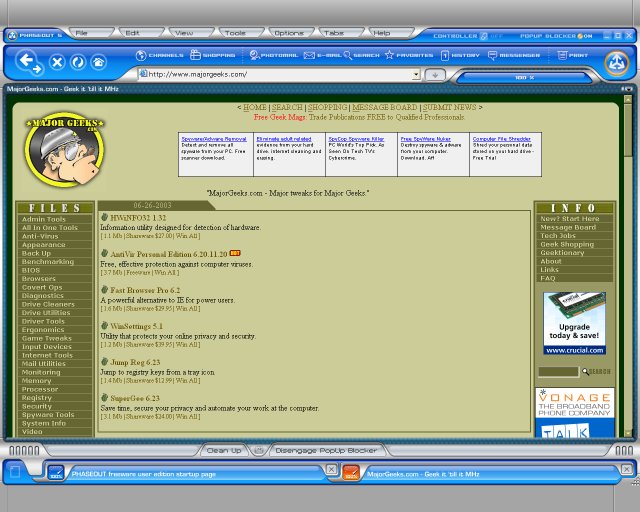
Task: Open Favorites with the star icon
Action: coord(409,55)
